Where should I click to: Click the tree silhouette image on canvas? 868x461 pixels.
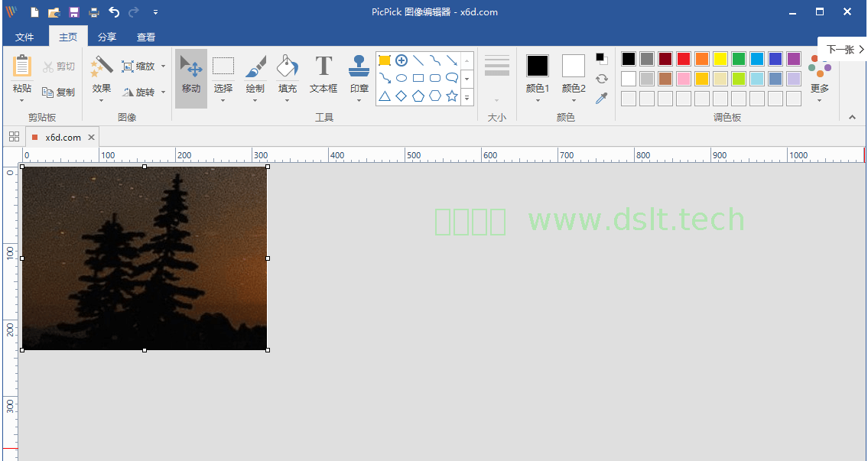click(x=145, y=258)
